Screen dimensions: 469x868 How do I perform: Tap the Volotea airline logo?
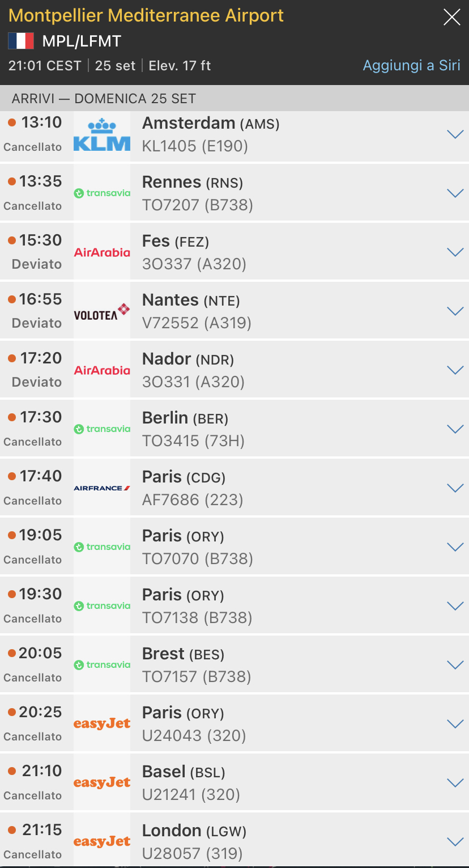[x=102, y=312]
